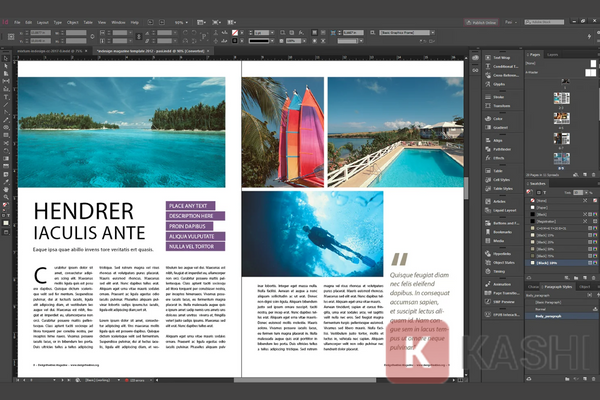This screenshot has width=600, height=400.
Task: Toggle formatting affects container in Swatches panel
Action: (539, 193)
